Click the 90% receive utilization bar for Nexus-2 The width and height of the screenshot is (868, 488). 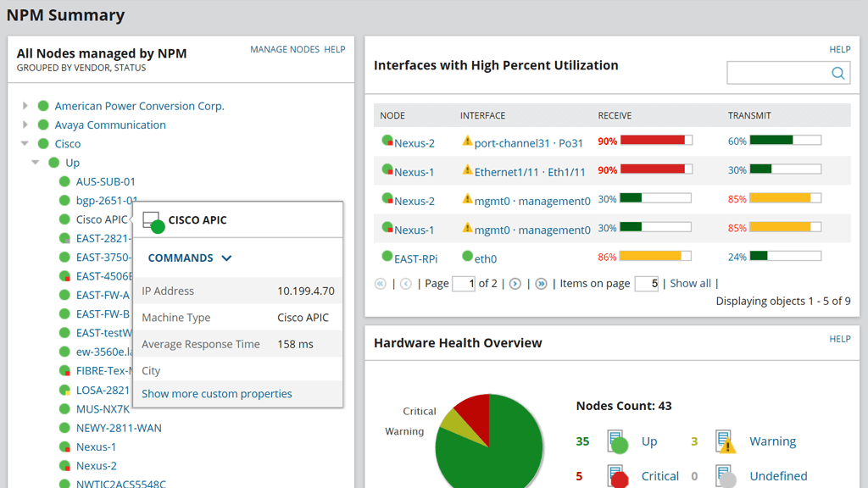653,141
